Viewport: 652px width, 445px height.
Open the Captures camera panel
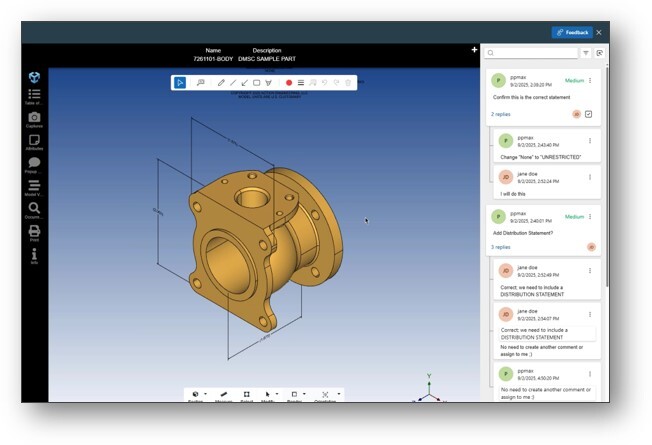34,119
